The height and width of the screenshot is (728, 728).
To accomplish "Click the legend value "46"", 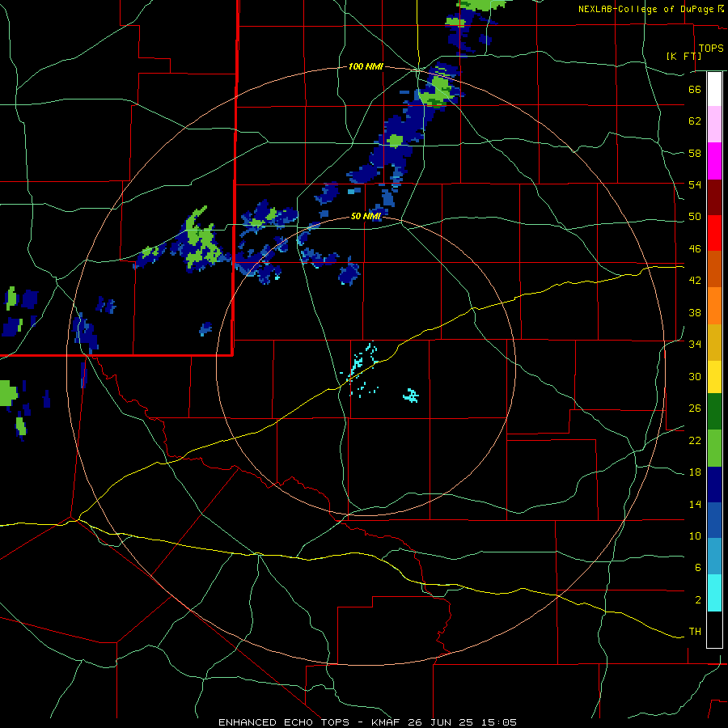I will [695, 249].
